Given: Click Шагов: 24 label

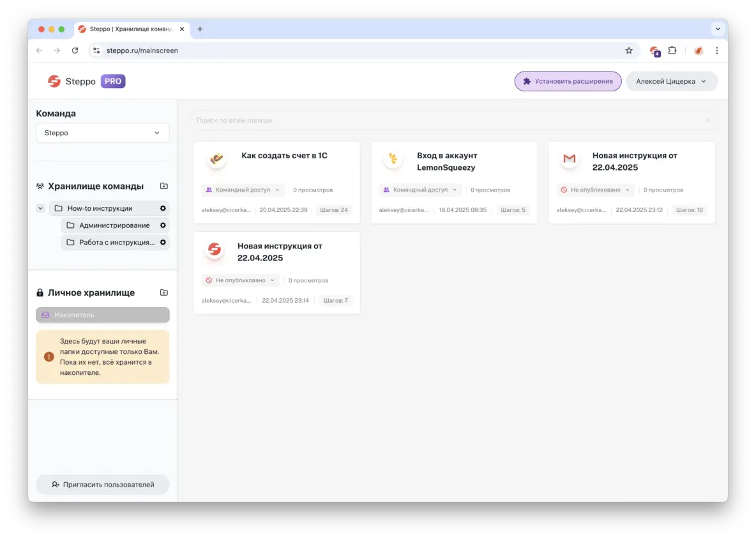Looking at the screenshot, I should (334, 209).
